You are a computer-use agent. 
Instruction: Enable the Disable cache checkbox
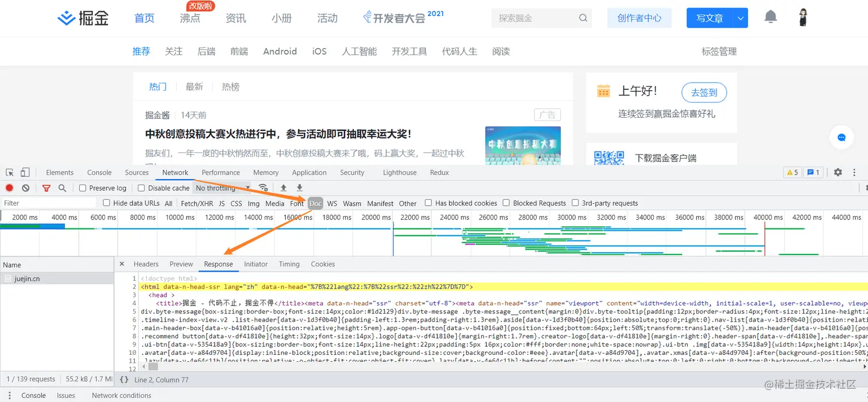pos(141,188)
